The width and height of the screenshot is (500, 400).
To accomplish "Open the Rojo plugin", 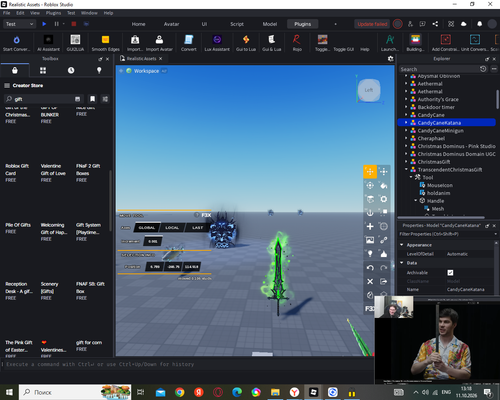I will [297, 42].
